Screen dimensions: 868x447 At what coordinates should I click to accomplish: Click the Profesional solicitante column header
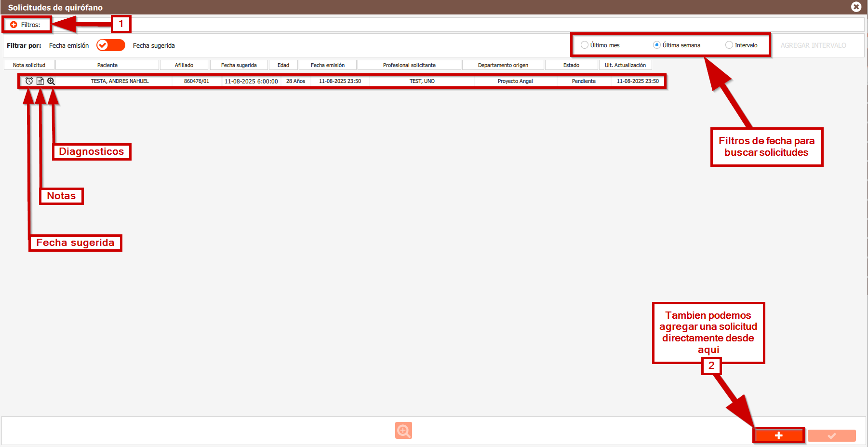pyautogui.click(x=409, y=65)
